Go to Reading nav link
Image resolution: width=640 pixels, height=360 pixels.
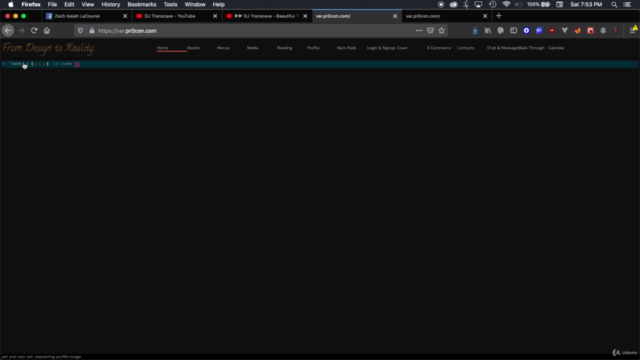(284, 48)
